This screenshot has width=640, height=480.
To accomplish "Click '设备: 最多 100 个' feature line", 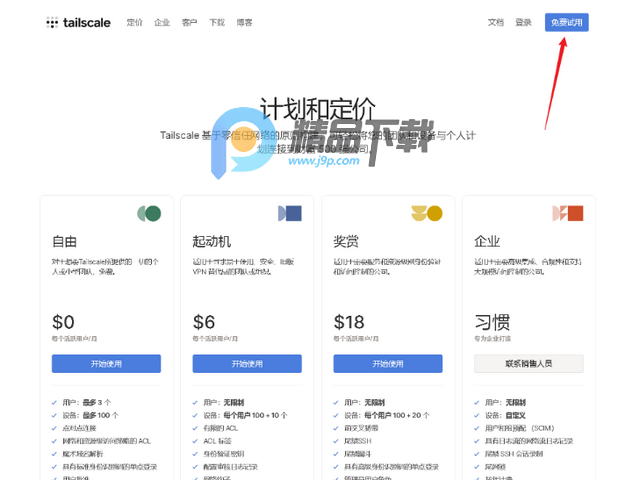I will [x=90, y=416].
